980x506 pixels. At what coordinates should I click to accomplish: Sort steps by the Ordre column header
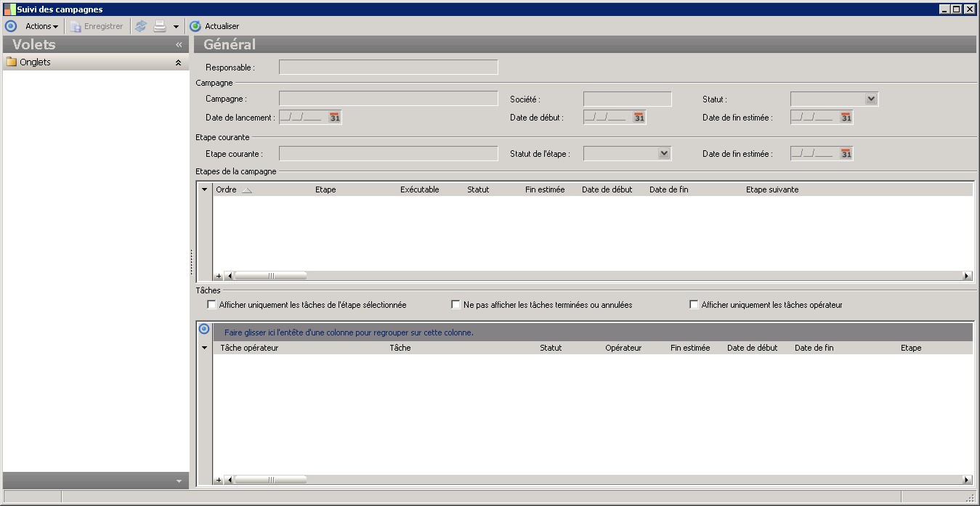227,189
